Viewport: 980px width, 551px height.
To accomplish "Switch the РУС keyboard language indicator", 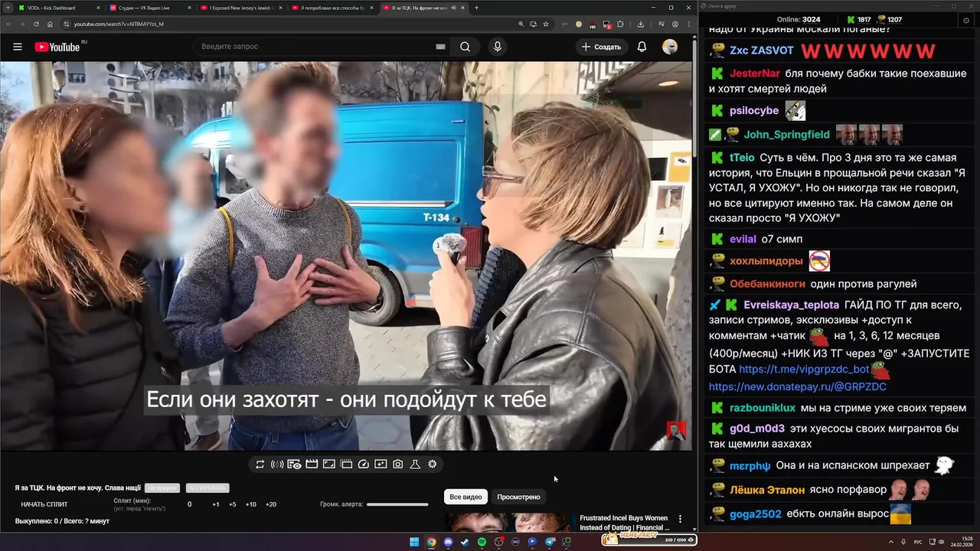I will pyautogui.click(x=918, y=542).
